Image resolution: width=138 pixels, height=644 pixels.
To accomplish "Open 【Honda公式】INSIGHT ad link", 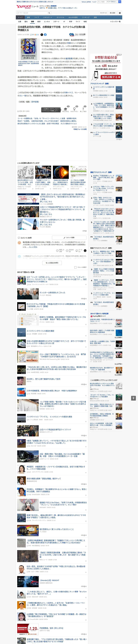I will [49, 580].
